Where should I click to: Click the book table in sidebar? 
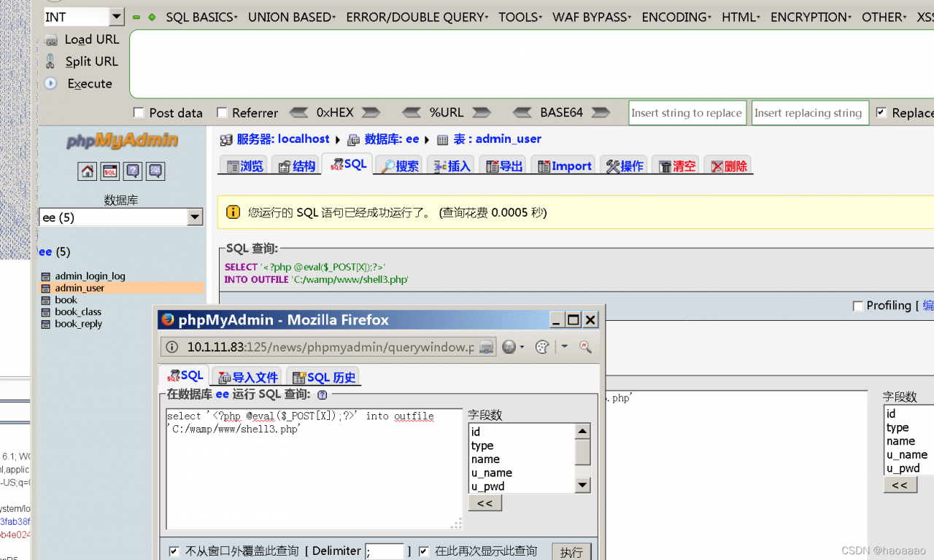point(66,300)
